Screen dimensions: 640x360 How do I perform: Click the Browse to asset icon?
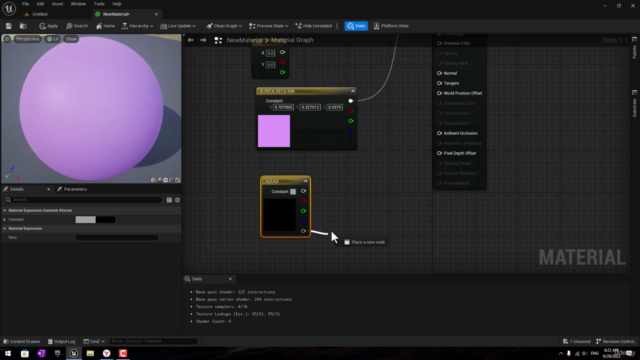click(23, 26)
